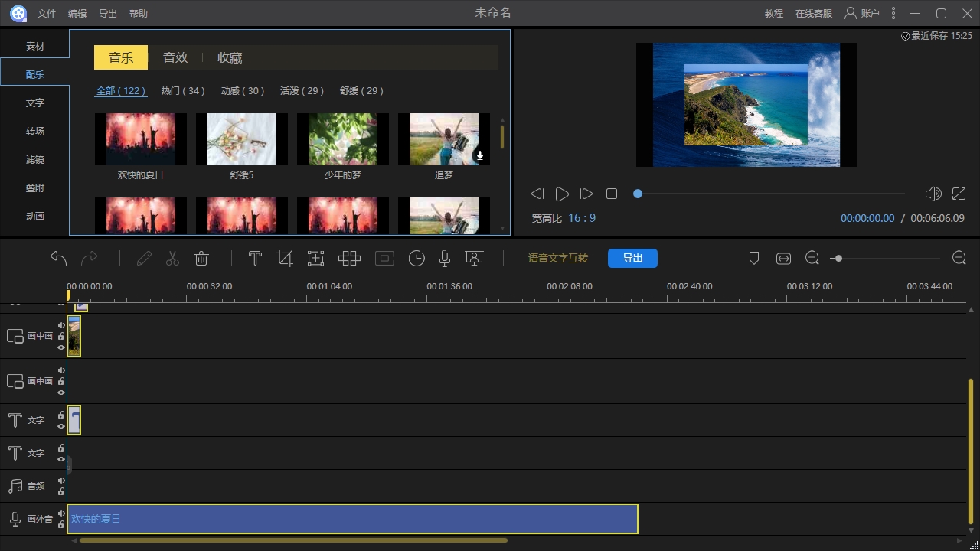This screenshot has height=551, width=980.
Task: Switch to the 音效 tab
Action: [x=175, y=57]
